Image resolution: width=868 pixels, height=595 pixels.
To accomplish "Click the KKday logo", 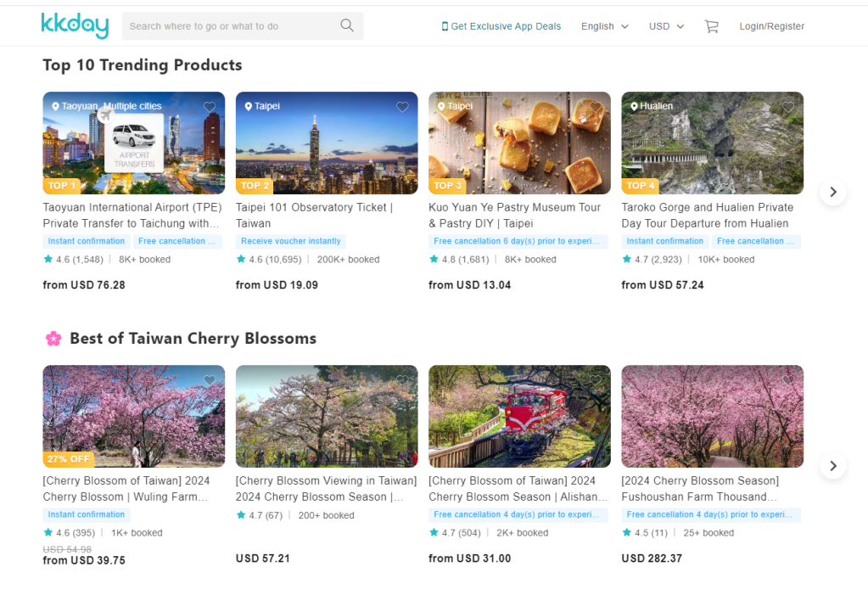I will [75, 26].
